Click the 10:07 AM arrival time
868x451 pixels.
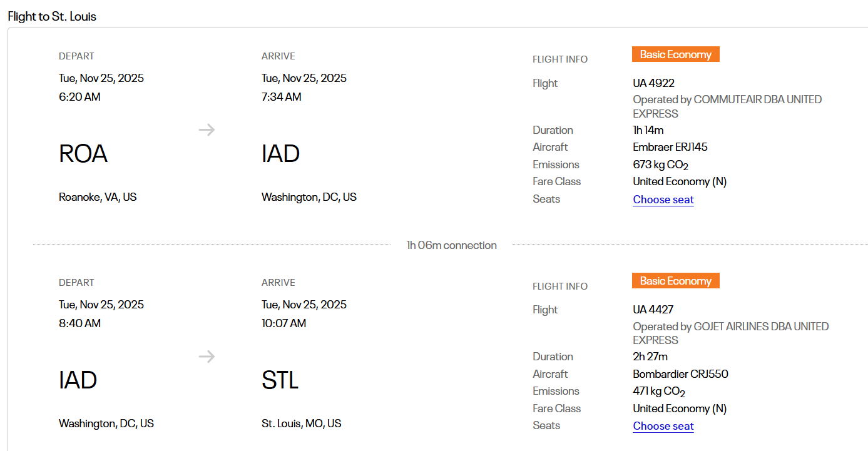click(283, 323)
